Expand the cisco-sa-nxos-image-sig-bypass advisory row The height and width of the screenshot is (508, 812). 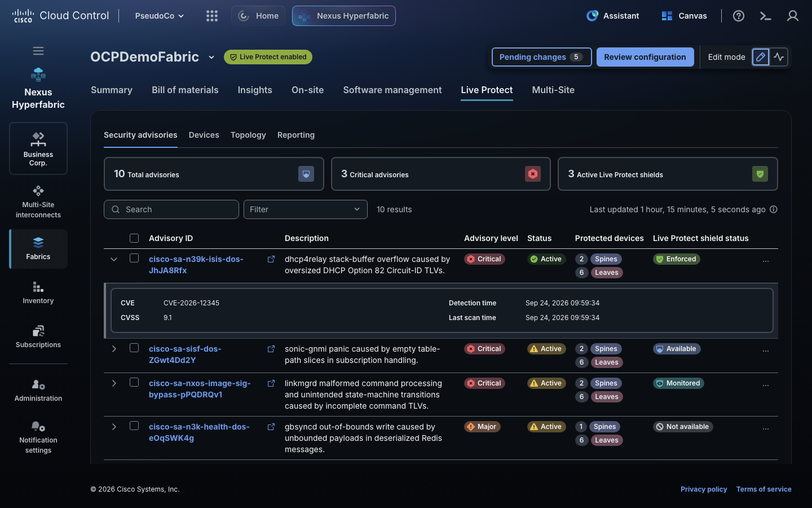tap(114, 383)
